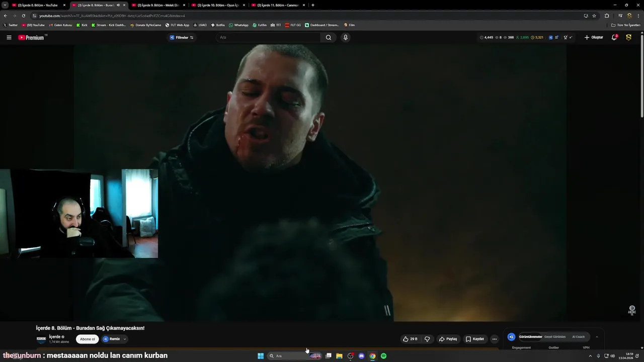
Task: Open the Windows Start button
Action: point(261,356)
